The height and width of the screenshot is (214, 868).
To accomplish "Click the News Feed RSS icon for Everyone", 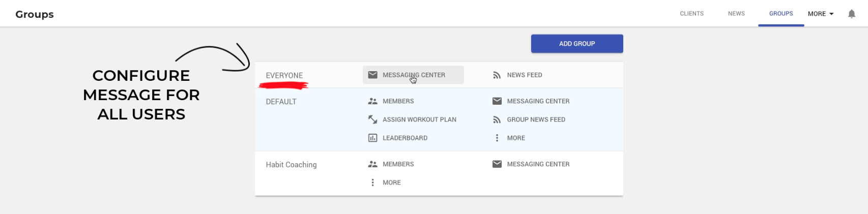I will 497,75.
